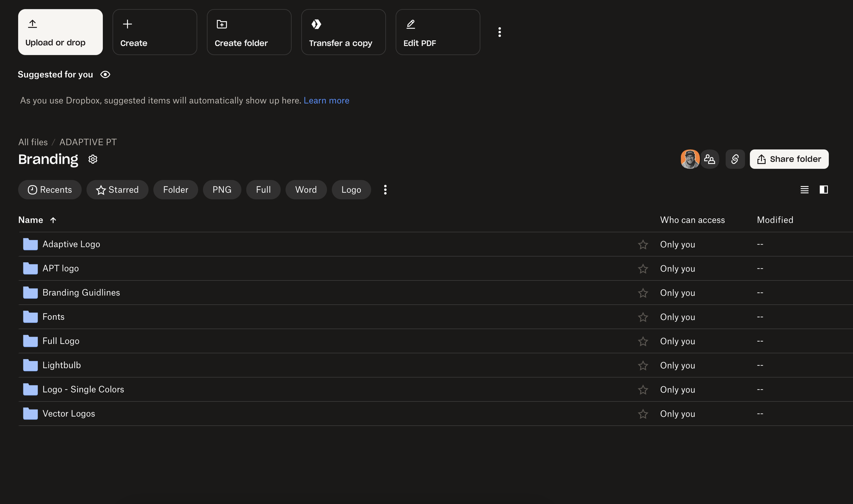Viewport: 853px width, 504px height.
Task: Click the Vector Logos folder icon
Action: [30, 414]
